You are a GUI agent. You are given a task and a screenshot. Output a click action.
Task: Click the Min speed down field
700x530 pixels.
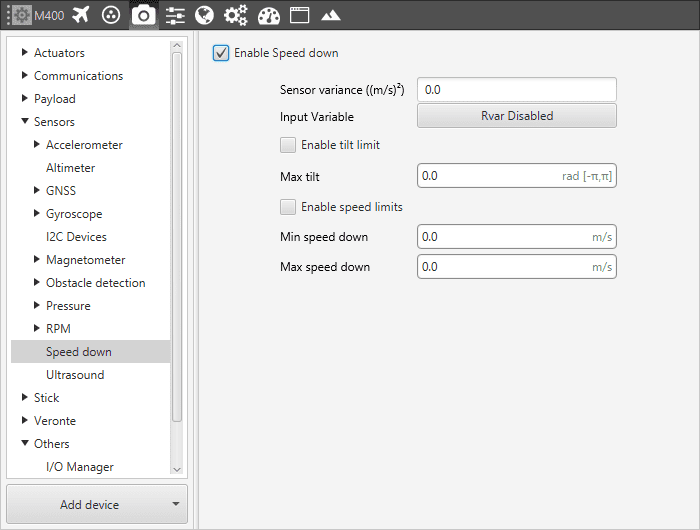(x=517, y=237)
